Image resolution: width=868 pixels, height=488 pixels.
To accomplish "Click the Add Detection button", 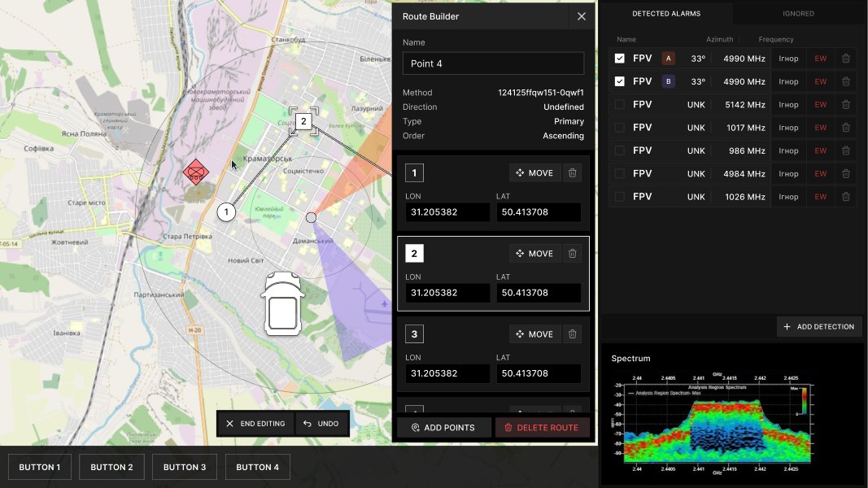I will pos(819,326).
